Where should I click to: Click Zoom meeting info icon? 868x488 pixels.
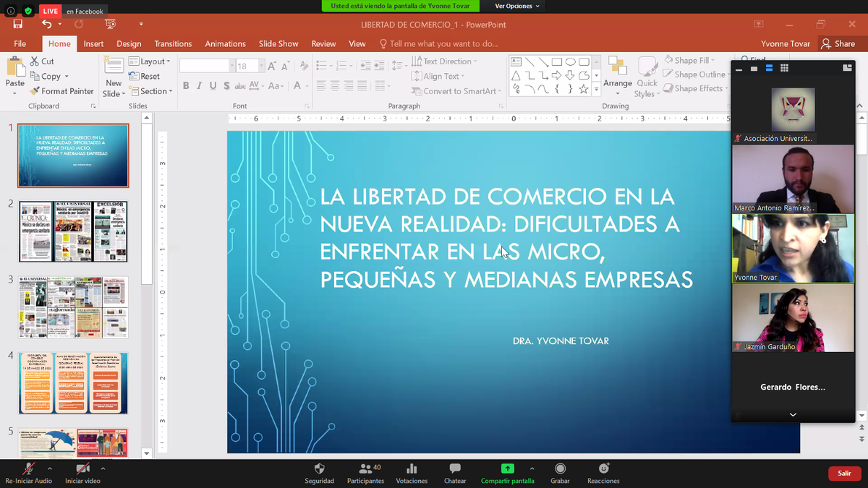point(12,11)
